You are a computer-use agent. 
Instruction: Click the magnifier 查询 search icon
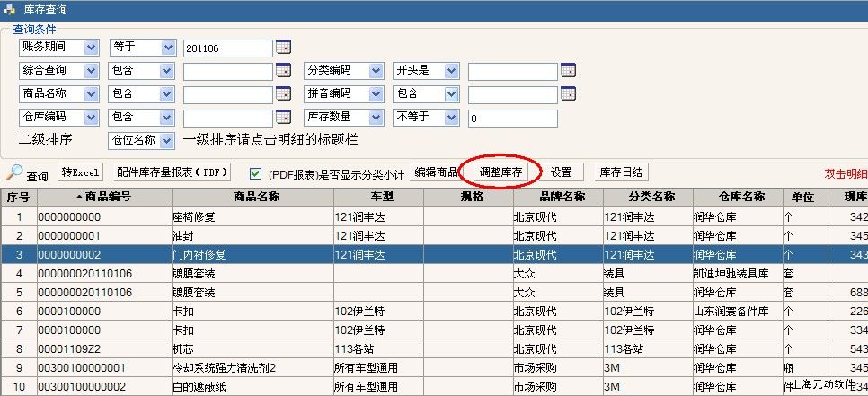click(15, 172)
